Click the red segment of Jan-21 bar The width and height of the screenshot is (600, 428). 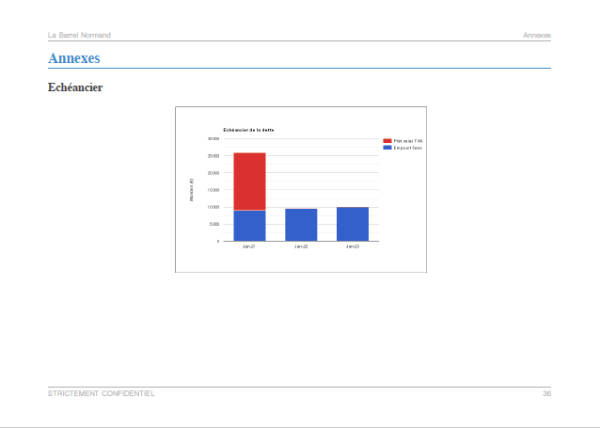point(249,182)
